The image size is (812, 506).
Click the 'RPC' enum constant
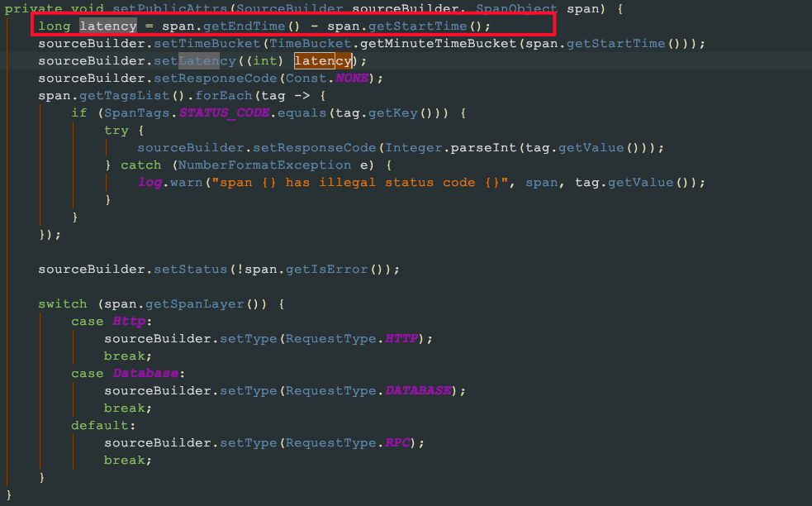(x=397, y=443)
